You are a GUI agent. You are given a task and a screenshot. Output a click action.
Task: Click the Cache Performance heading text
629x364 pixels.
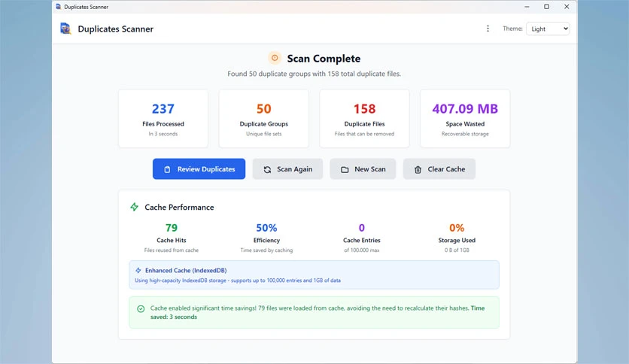pyautogui.click(x=179, y=208)
